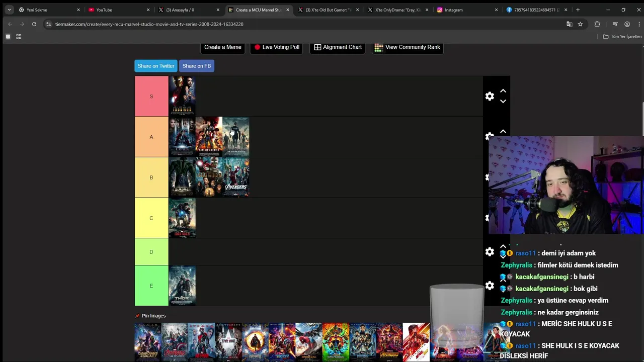Screen dimensions: 644x362
Task: Click the Pin Images label
Action: point(153,316)
